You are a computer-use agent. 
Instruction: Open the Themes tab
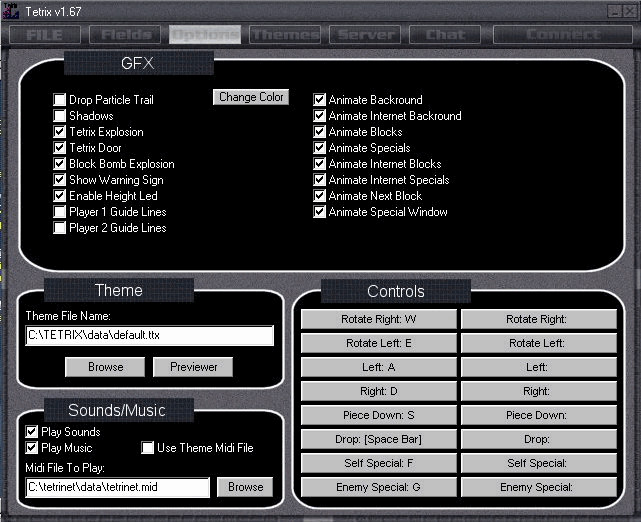click(285, 35)
